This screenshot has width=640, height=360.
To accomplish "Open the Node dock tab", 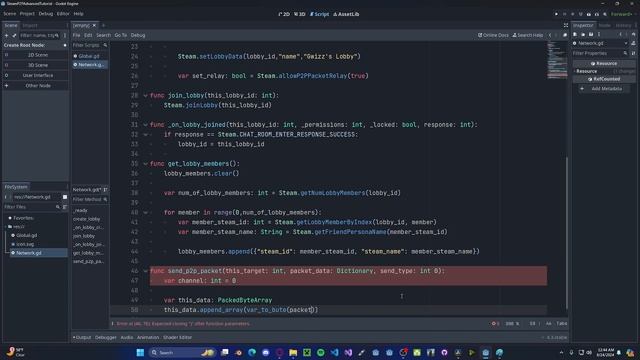I will tap(604, 25).
